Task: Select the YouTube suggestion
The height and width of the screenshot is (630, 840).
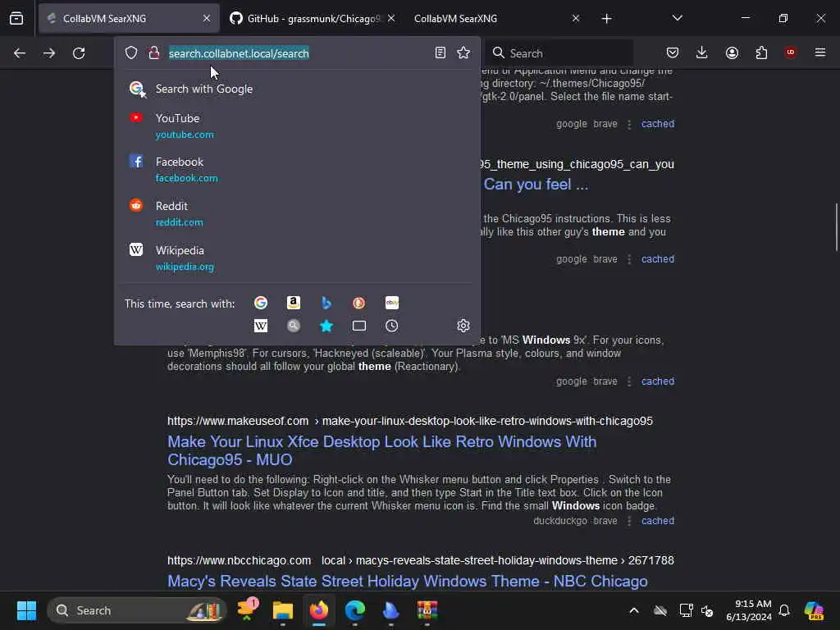Action: click(x=297, y=126)
